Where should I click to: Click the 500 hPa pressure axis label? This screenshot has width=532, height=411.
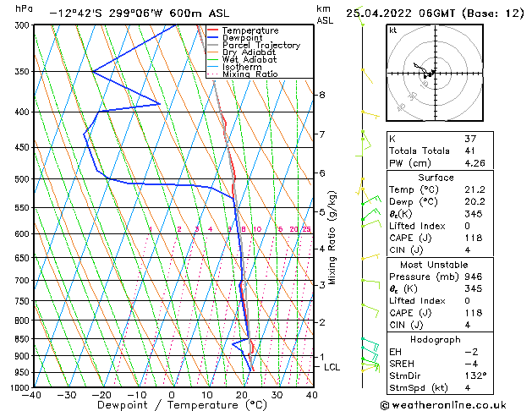click(x=24, y=178)
